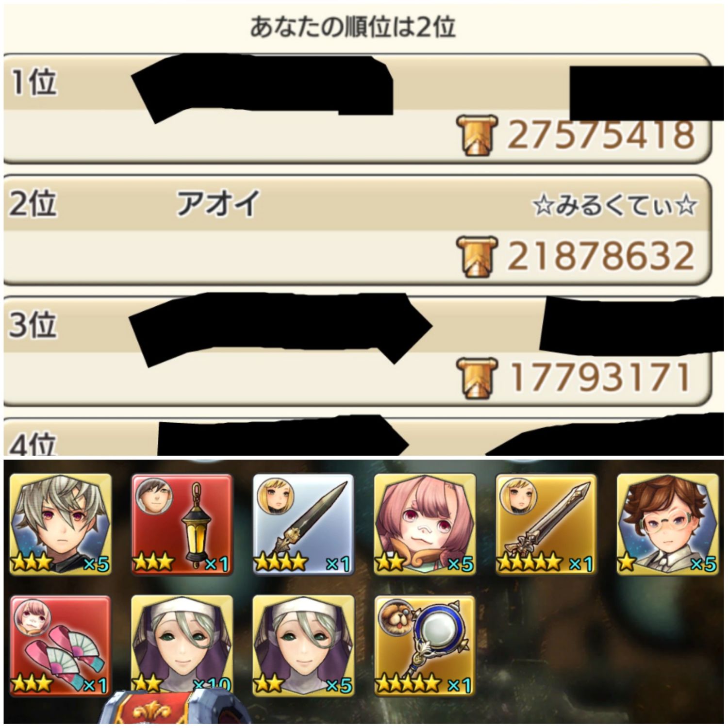Tap the medal icon beside score 17793171
Image resolution: width=728 pixels, height=728 pixels.
(477, 379)
